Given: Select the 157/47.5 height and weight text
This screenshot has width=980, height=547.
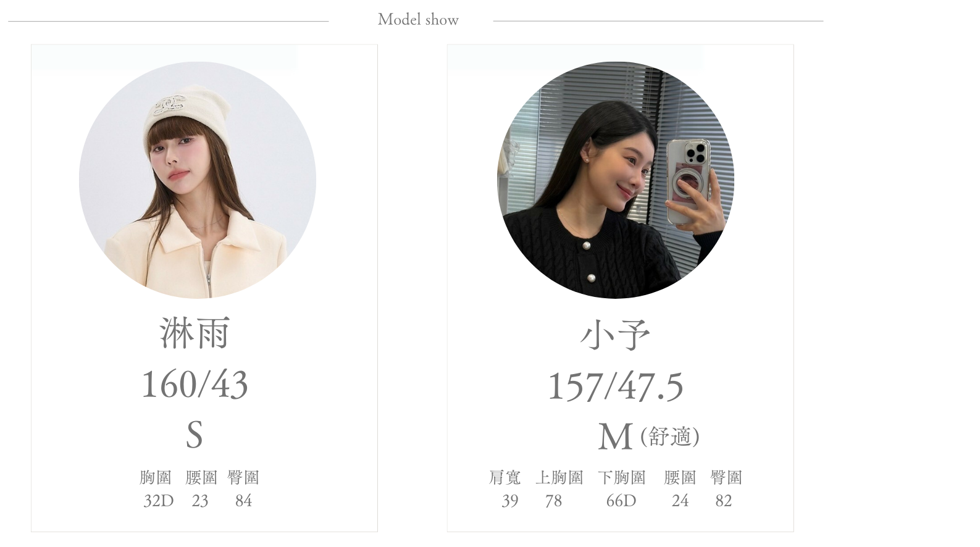Looking at the screenshot, I should coord(616,386).
